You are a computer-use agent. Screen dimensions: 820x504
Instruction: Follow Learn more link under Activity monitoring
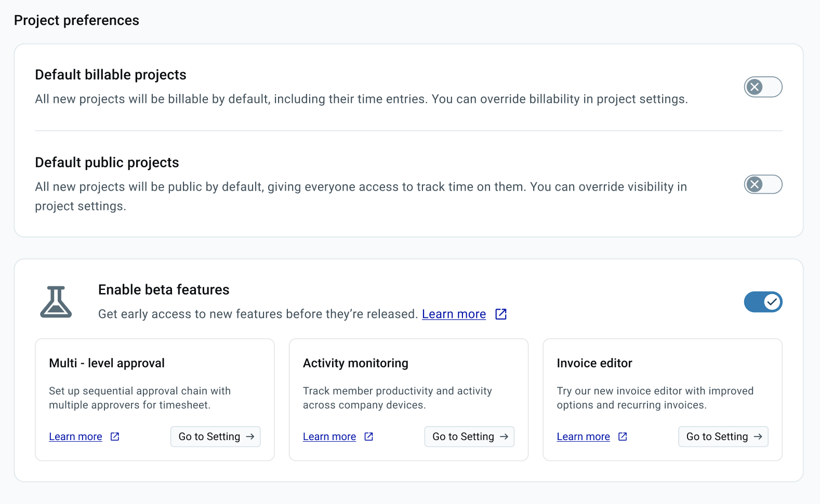(329, 436)
